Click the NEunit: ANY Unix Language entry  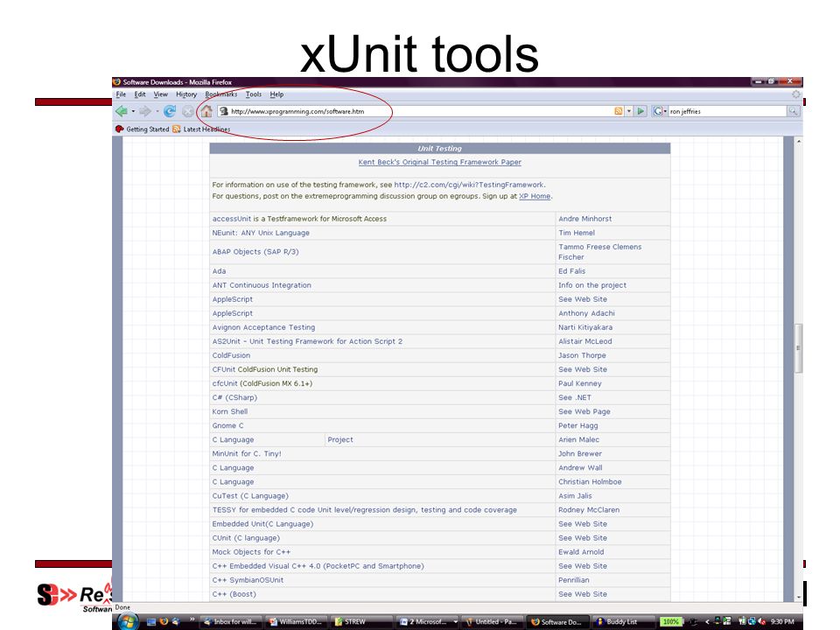pyautogui.click(x=261, y=233)
